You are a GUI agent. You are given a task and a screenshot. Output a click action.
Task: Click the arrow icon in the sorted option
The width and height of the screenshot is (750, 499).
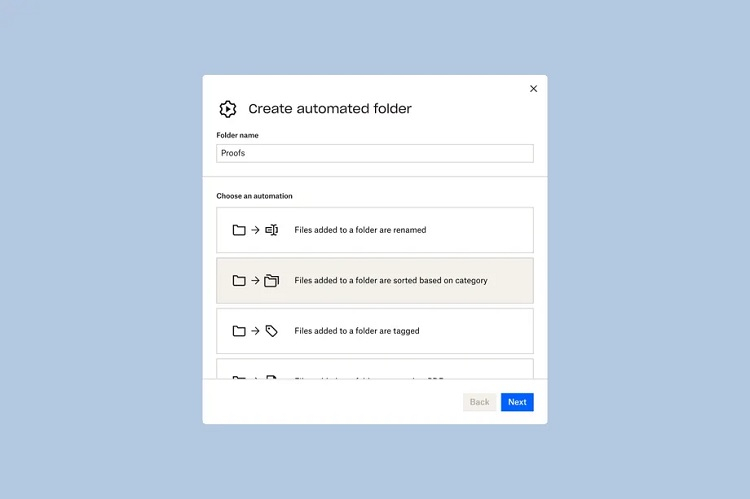pyautogui.click(x=255, y=281)
